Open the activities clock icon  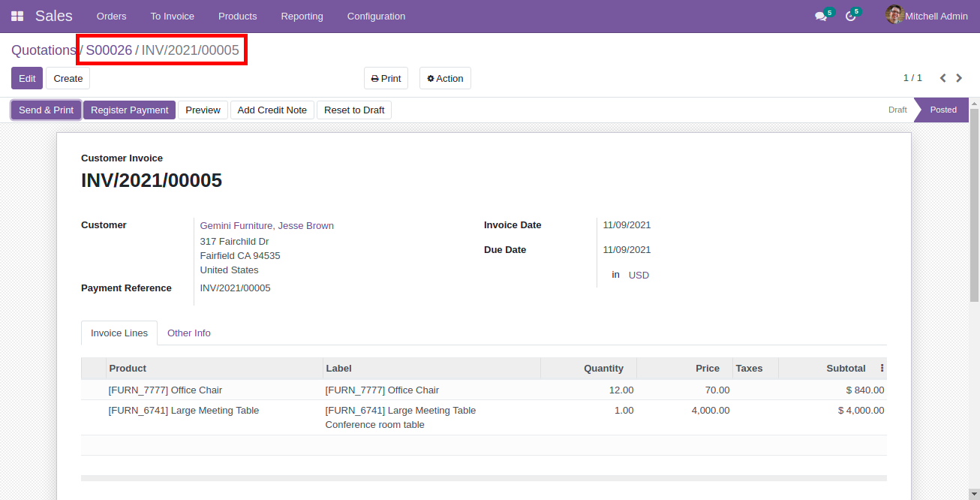click(x=850, y=16)
